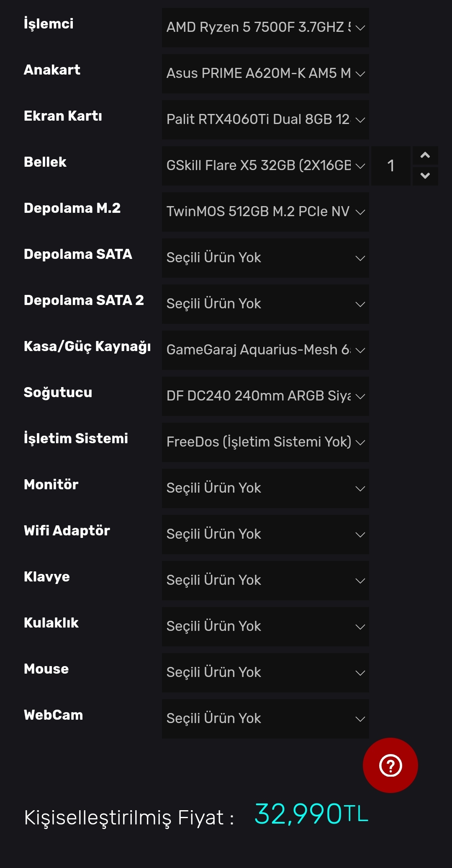Viewport: 452px width, 868px height.
Task: Expand the Klavye keyboard dropdown
Action: 265,581
